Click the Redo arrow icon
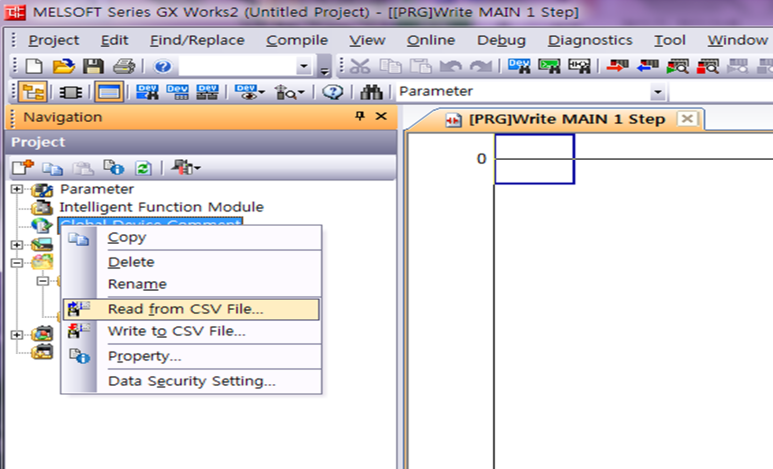The height and width of the screenshot is (469, 773). [481, 66]
